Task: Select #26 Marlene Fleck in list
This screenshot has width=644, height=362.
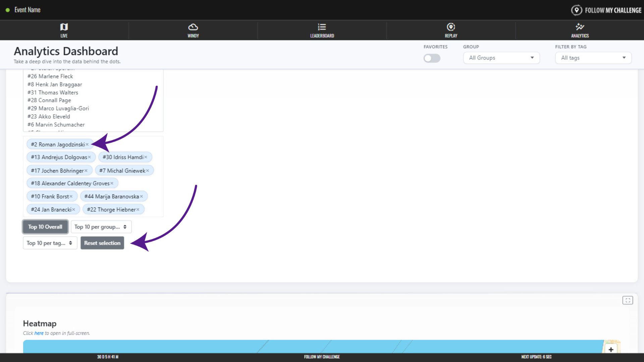Action: pos(50,76)
